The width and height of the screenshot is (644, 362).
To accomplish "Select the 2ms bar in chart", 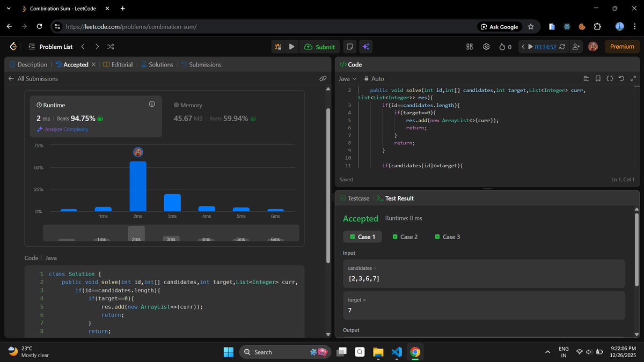I will (138, 186).
